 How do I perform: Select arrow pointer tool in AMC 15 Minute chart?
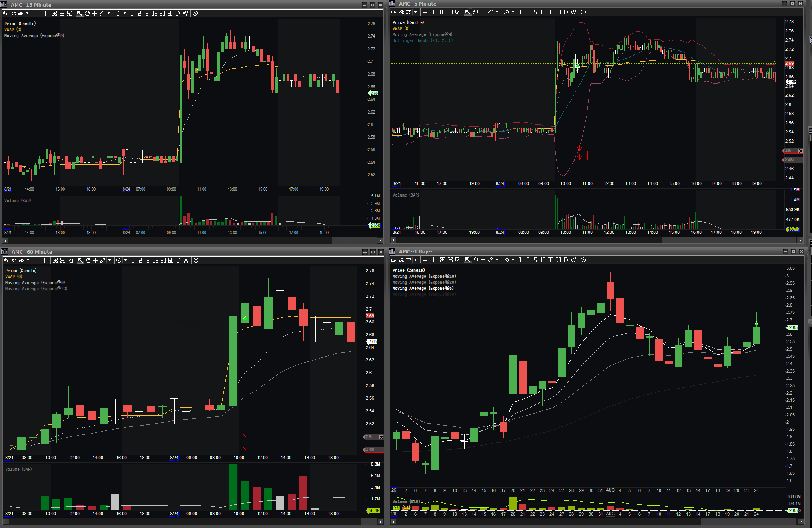coord(80,13)
